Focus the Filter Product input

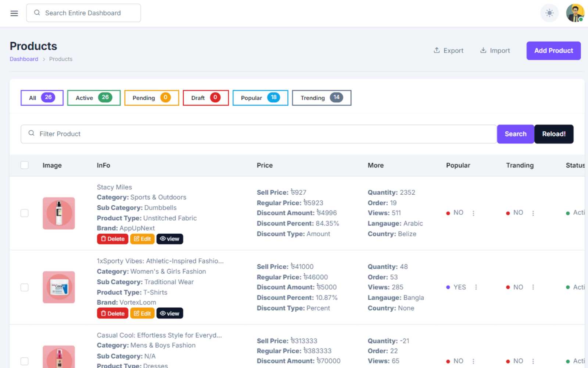point(259,134)
